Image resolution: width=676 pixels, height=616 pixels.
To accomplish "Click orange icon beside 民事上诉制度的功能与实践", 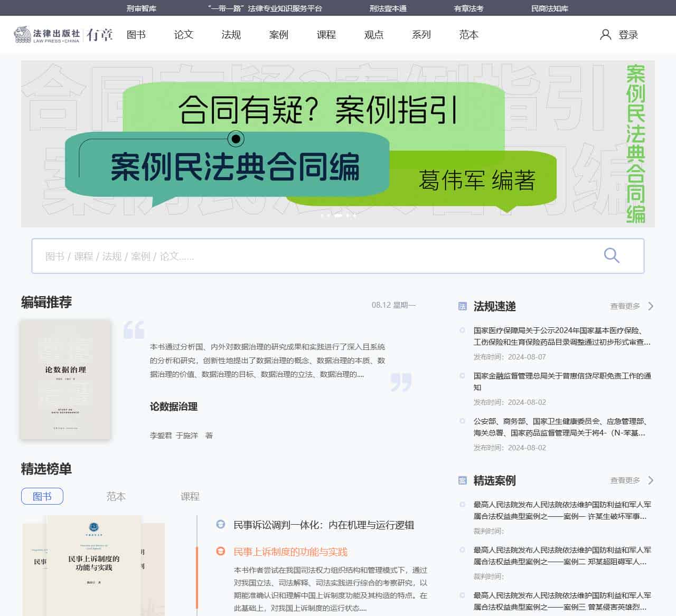I will tap(221, 552).
